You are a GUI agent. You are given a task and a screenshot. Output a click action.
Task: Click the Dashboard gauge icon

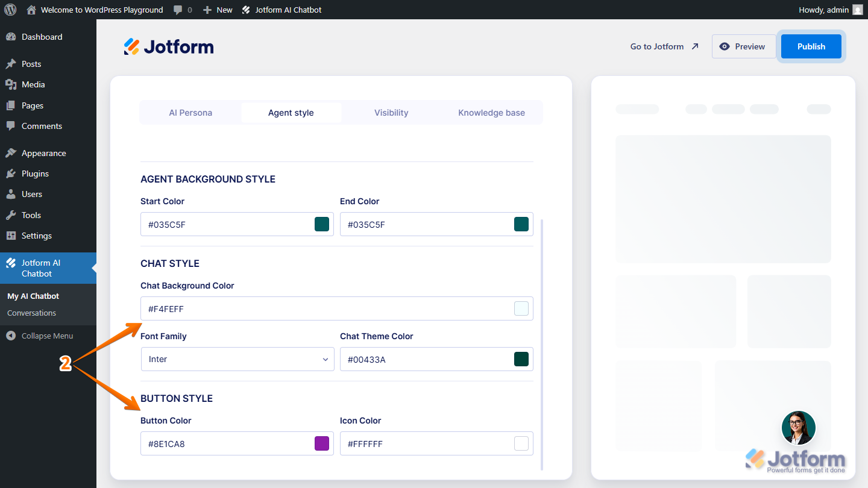[11, 37]
